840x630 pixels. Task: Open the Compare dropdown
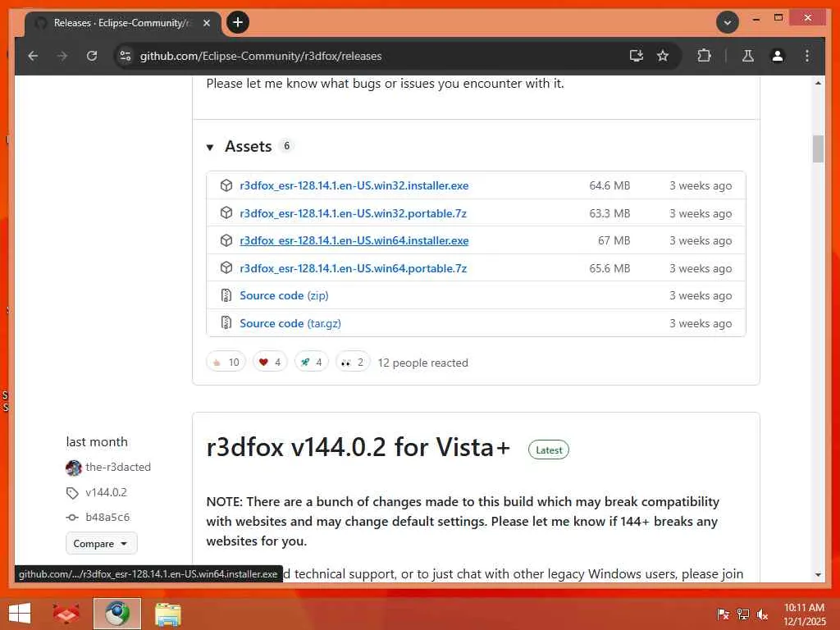(x=101, y=543)
